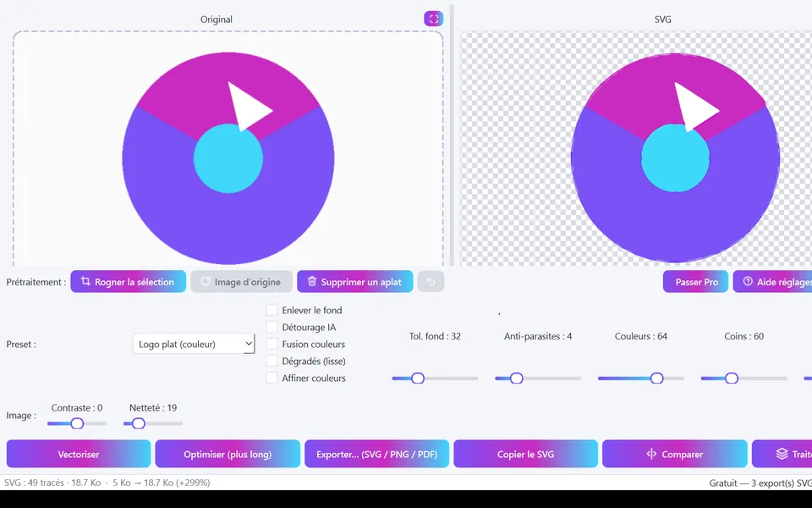Click the SVG panel heading
The width and height of the screenshot is (812, 508).
663,19
